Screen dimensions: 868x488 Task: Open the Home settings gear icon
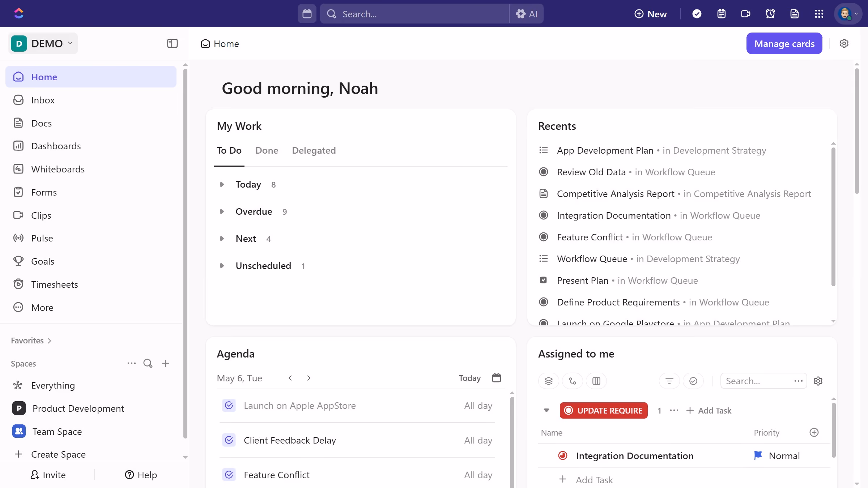pyautogui.click(x=844, y=43)
